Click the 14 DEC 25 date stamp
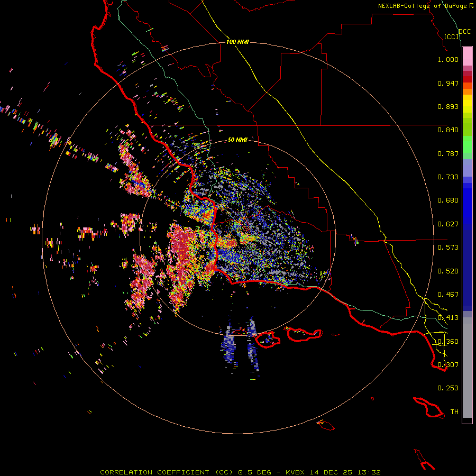476x476 pixels. pos(331,472)
